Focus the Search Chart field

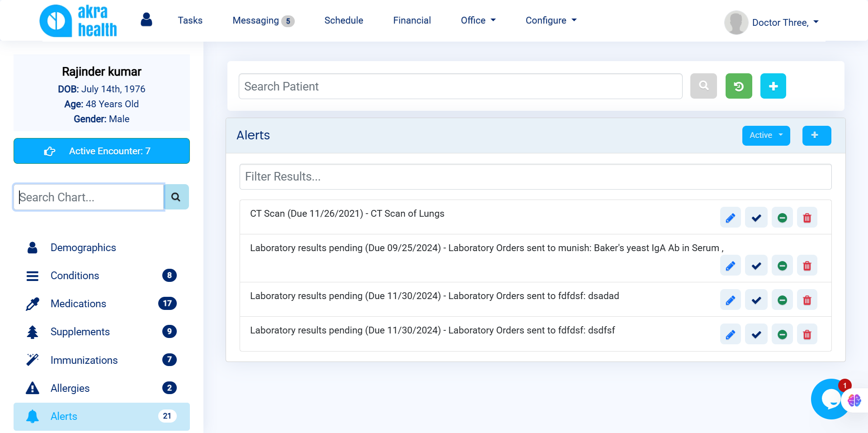pos(89,197)
